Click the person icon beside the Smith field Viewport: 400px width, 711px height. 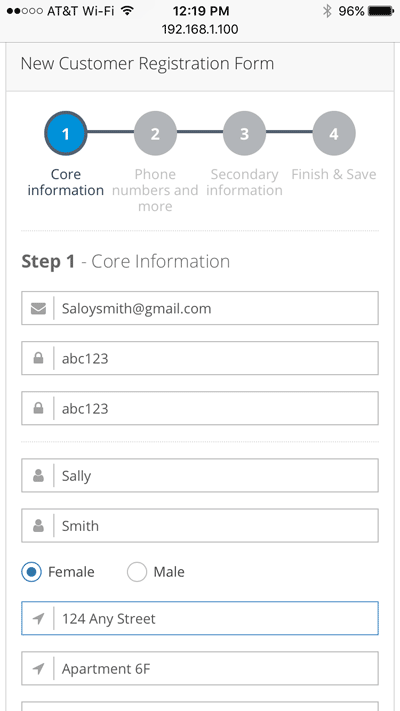[x=39, y=526]
